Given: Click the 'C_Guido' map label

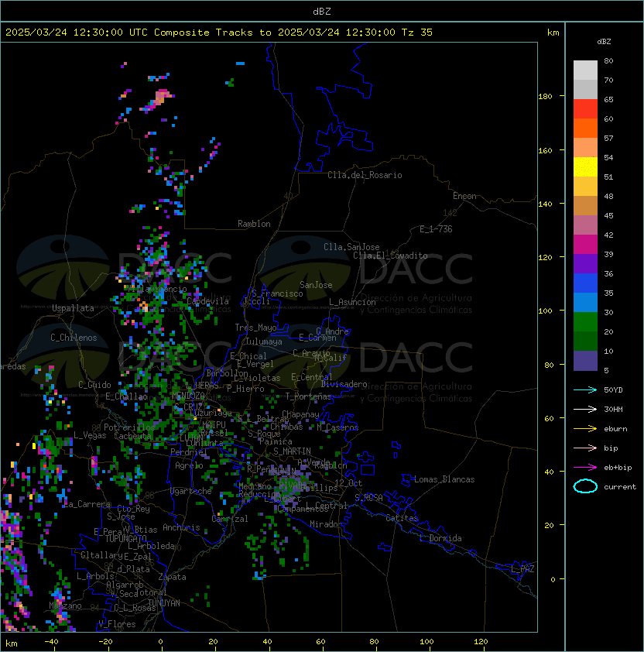Looking at the screenshot, I should click(x=94, y=385).
